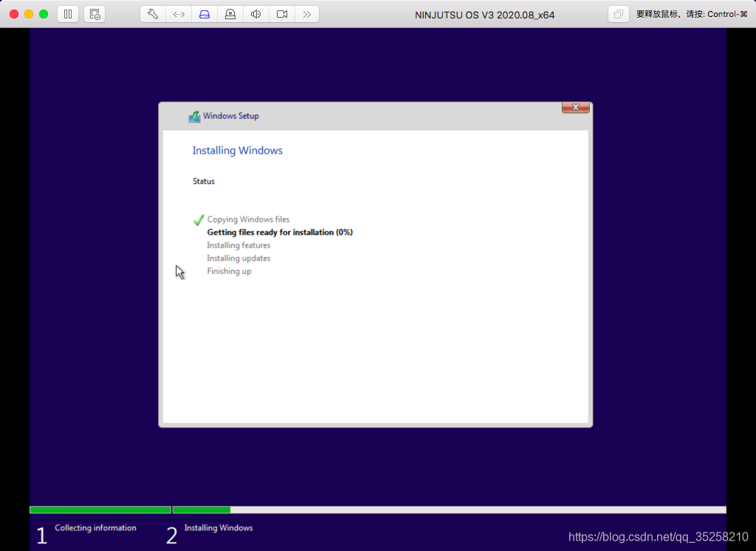Screen dimensions: 756x551
Task: Click 'Installing features' step text
Action: point(238,245)
